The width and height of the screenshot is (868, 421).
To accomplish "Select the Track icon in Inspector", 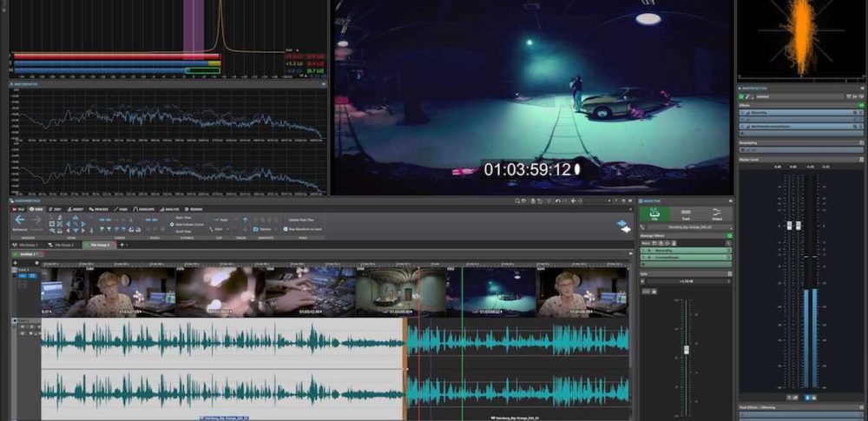I will point(686,214).
